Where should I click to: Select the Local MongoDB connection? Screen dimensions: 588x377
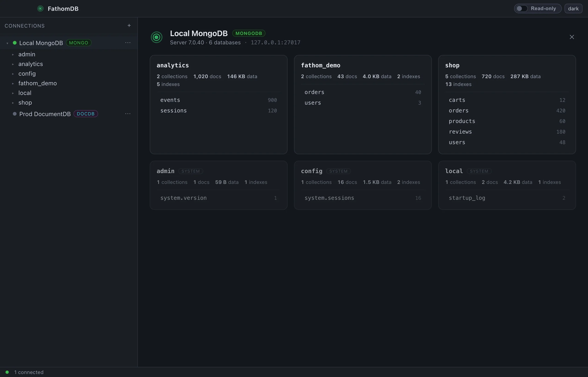point(68,43)
